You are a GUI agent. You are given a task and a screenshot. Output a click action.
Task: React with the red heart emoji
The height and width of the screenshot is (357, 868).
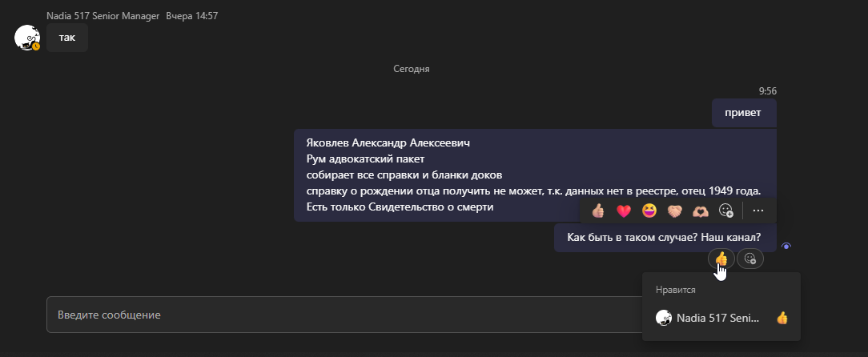624,211
